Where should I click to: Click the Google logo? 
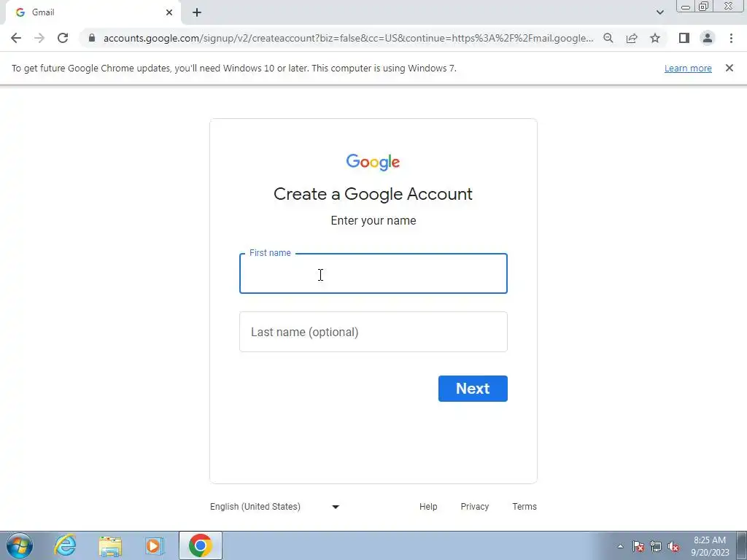point(373,162)
